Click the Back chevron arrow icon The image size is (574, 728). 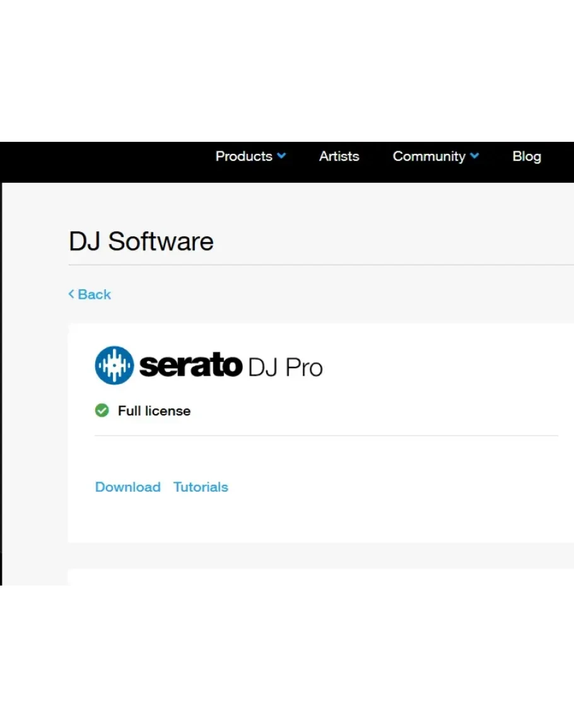(x=71, y=294)
